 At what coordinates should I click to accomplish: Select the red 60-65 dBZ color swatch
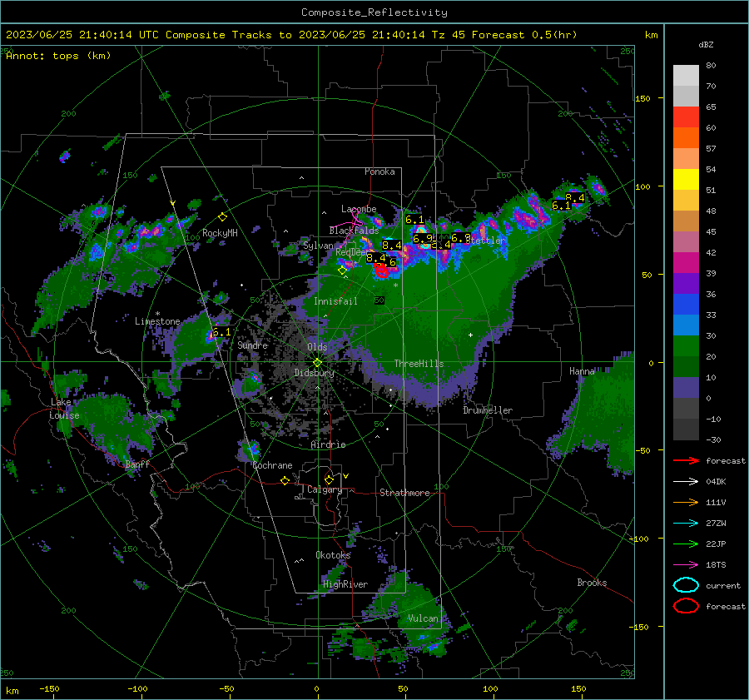(x=686, y=117)
